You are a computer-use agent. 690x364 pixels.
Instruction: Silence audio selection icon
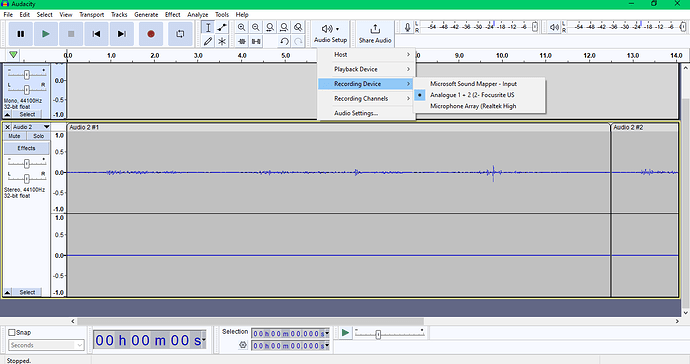click(x=256, y=41)
